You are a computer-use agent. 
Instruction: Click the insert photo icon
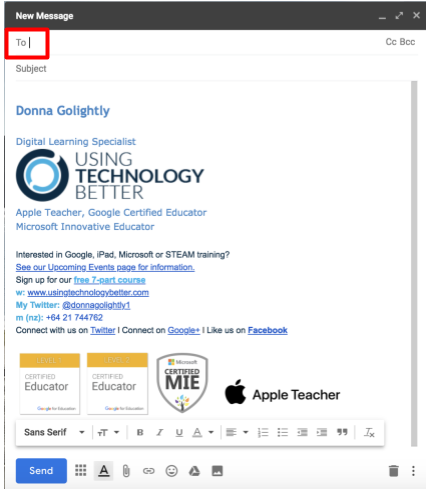click(x=217, y=471)
